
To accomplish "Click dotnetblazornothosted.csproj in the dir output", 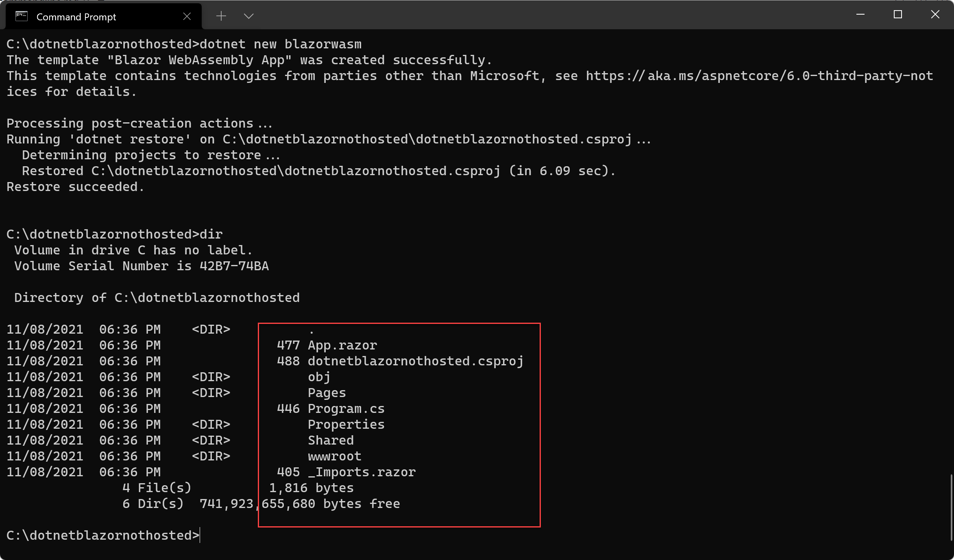I will pyautogui.click(x=415, y=361).
